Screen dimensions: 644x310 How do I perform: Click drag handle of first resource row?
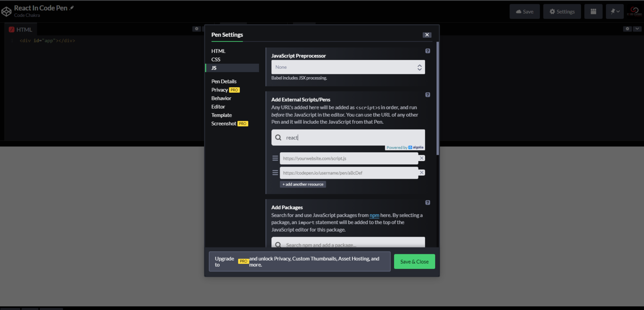275,158
